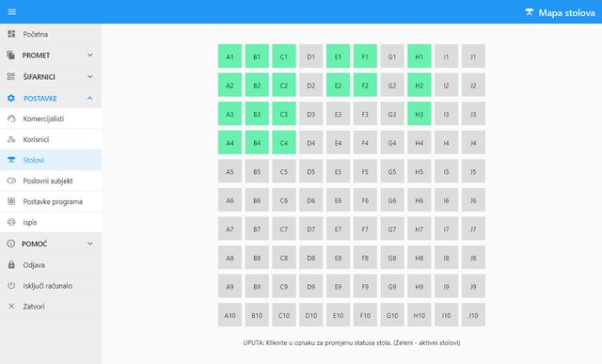
Task: Open Poslovni subjekt page
Action: [51, 181]
